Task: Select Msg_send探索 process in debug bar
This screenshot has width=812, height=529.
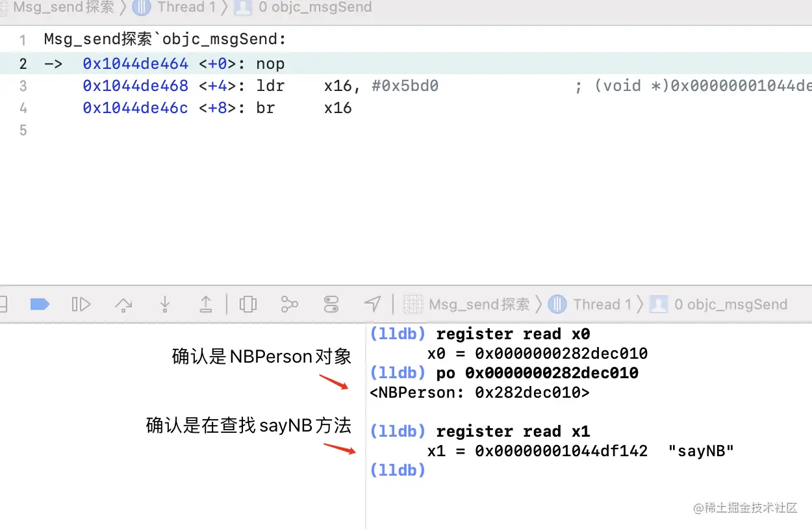Action: click(x=479, y=304)
